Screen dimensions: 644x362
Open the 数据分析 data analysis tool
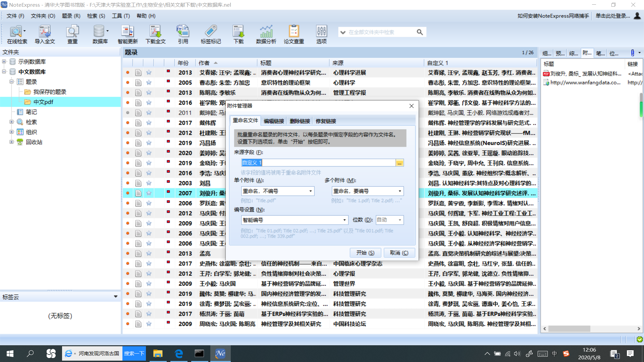[x=266, y=34]
